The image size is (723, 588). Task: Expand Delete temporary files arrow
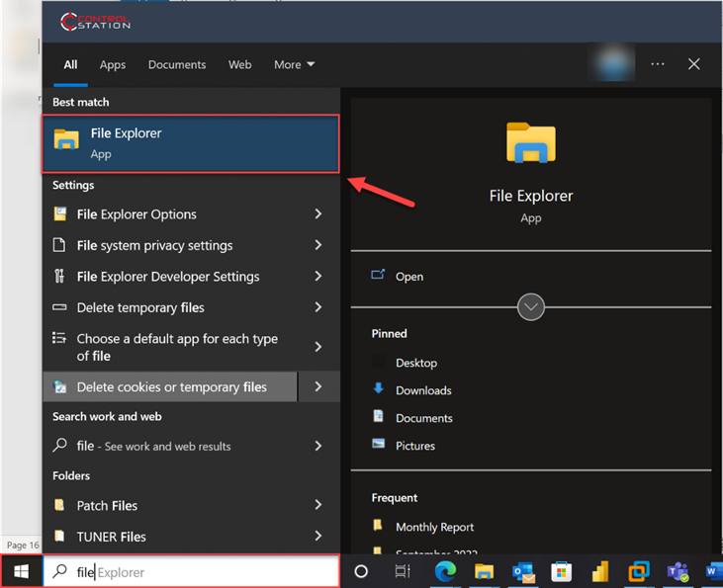click(x=317, y=307)
